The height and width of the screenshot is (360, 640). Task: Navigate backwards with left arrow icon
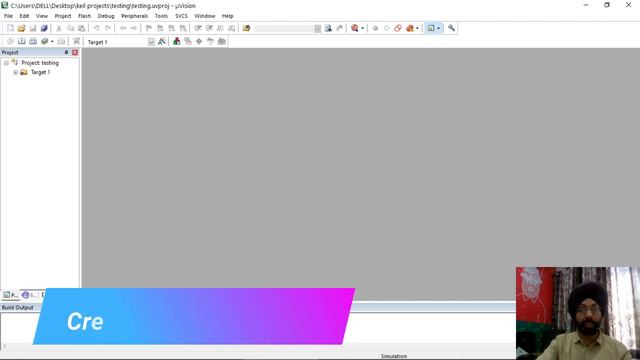[x=122, y=28]
